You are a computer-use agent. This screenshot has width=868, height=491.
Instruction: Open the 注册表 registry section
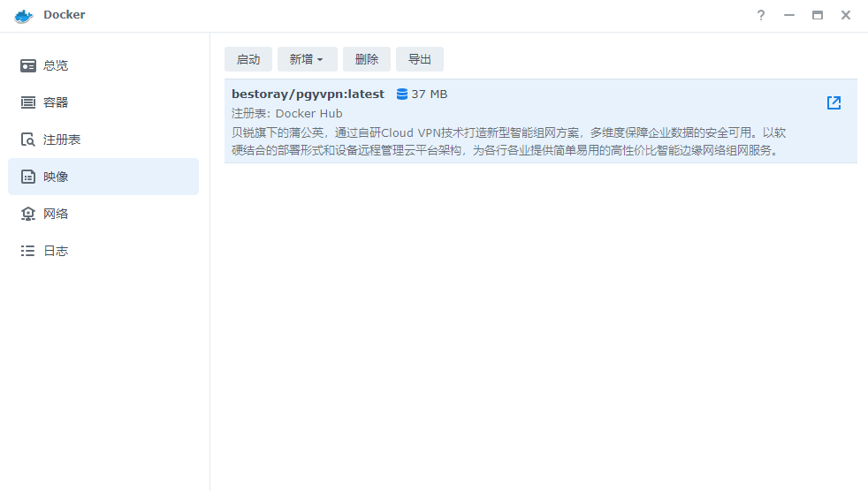103,140
